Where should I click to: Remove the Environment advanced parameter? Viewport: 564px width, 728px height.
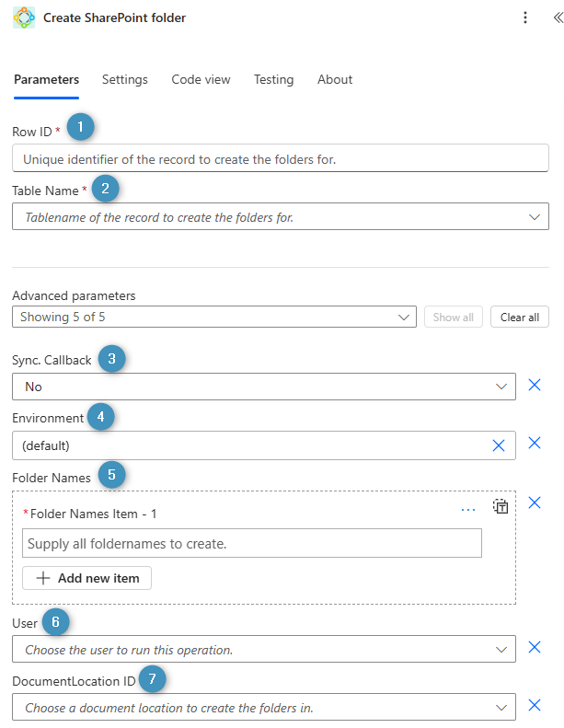pos(535,444)
